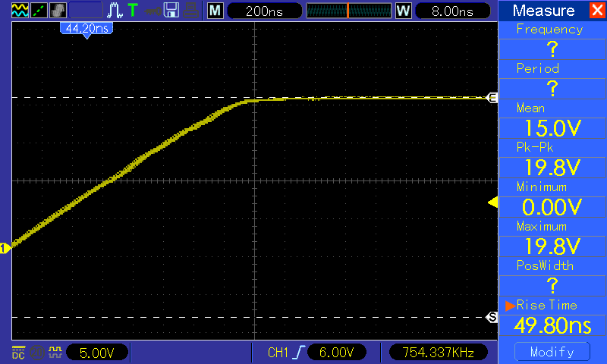
Task: Click the gray persistence waveform icon
Action: (58, 11)
